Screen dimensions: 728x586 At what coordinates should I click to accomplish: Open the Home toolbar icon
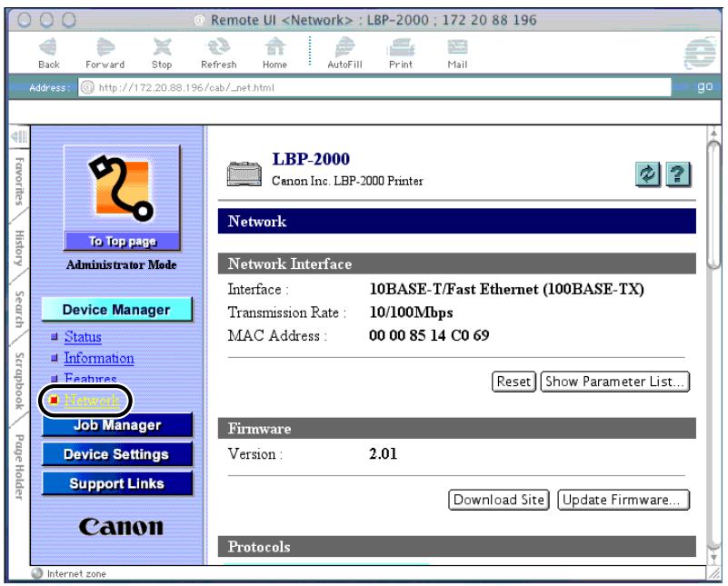click(x=274, y=47)
